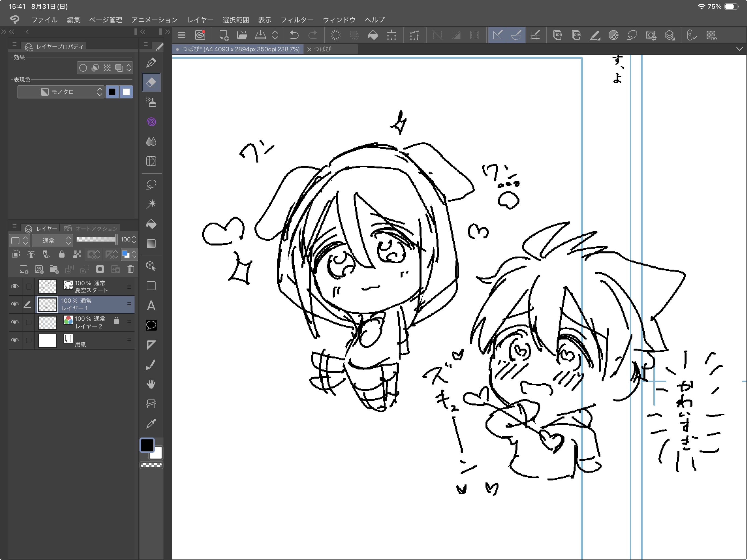
Task: Select the Hand move tool
Action: (151, 384)
